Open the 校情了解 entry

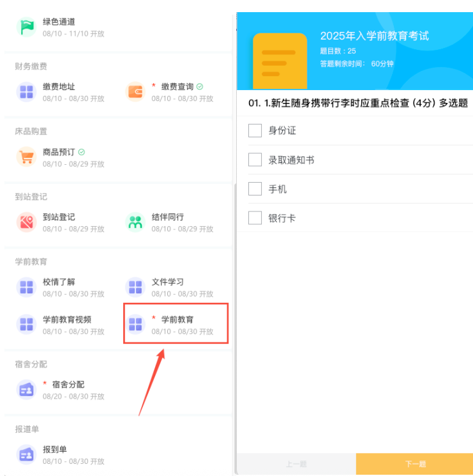59,282
